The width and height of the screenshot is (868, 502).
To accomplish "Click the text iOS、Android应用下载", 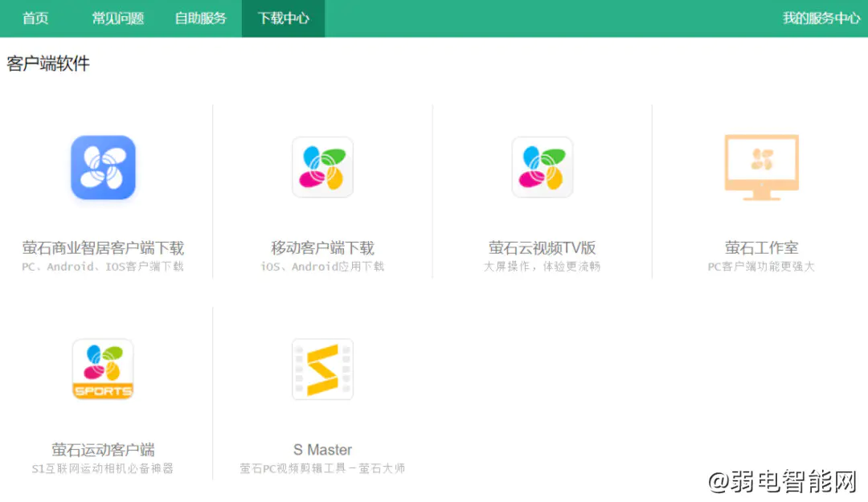I will pos(323,267).
